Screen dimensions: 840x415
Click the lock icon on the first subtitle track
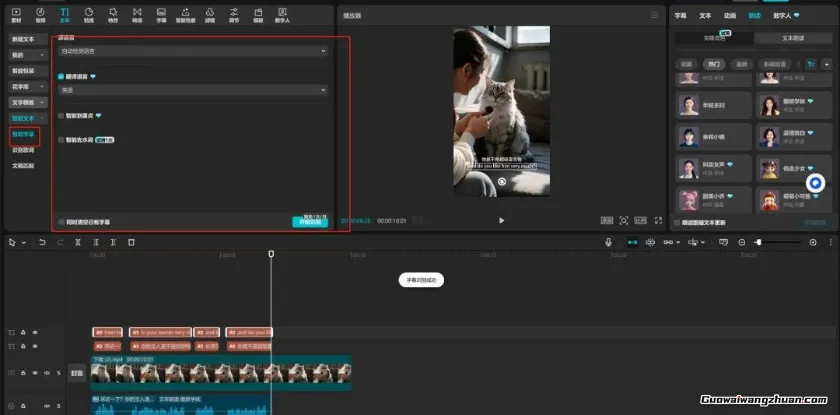24,333
